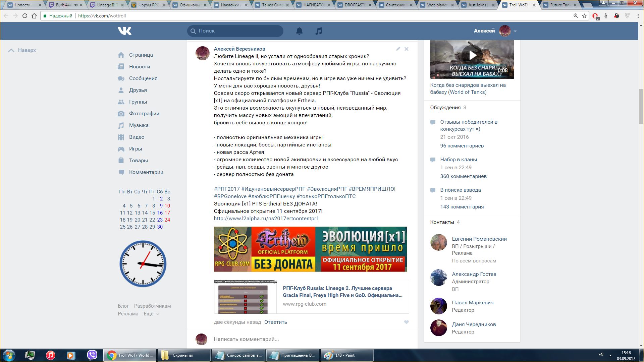
Task: Open contact Евгений Романовский
Action: pyautogui.click(x=479, y=239)
